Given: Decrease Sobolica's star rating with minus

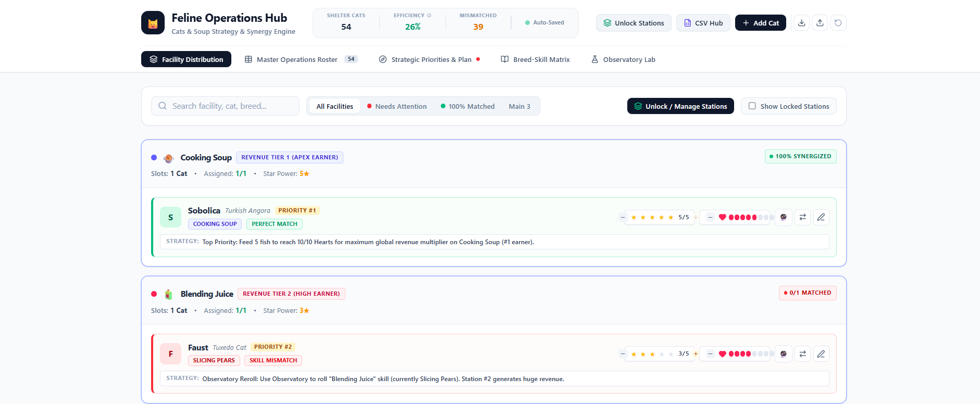Looking at the screenshot, I should click(623, 217).
